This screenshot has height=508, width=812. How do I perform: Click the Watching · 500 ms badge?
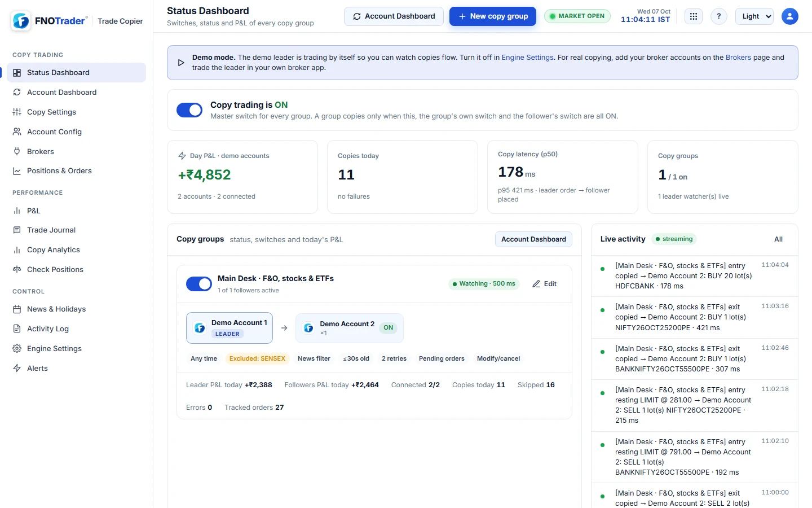pos(484,284)
